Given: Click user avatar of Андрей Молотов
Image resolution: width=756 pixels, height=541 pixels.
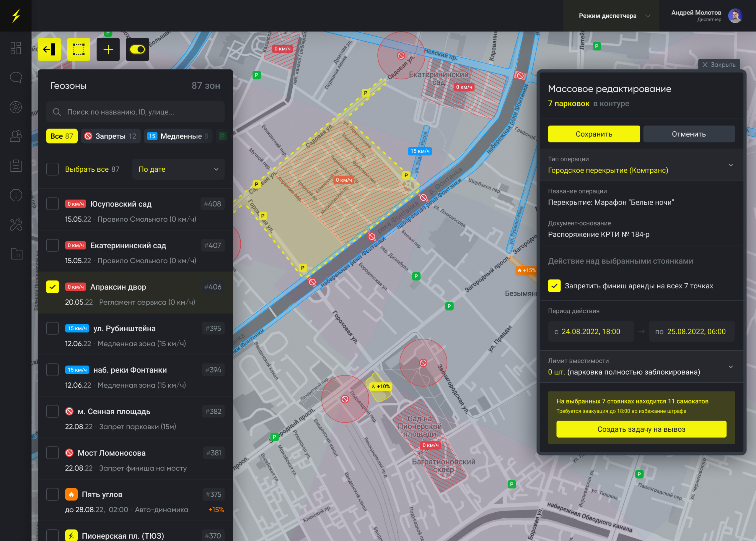Looking at the screenshot, I should click(x=735, y=16).
